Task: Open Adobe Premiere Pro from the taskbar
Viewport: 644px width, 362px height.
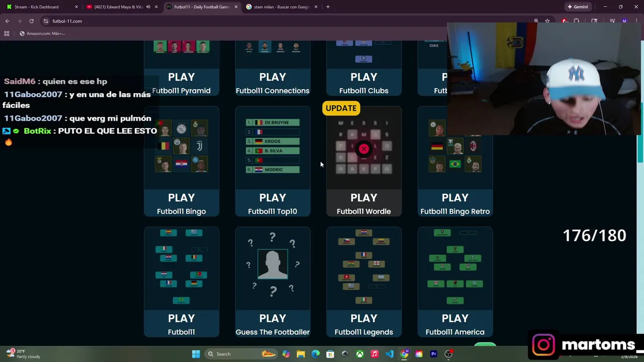Action: point(434,354)
